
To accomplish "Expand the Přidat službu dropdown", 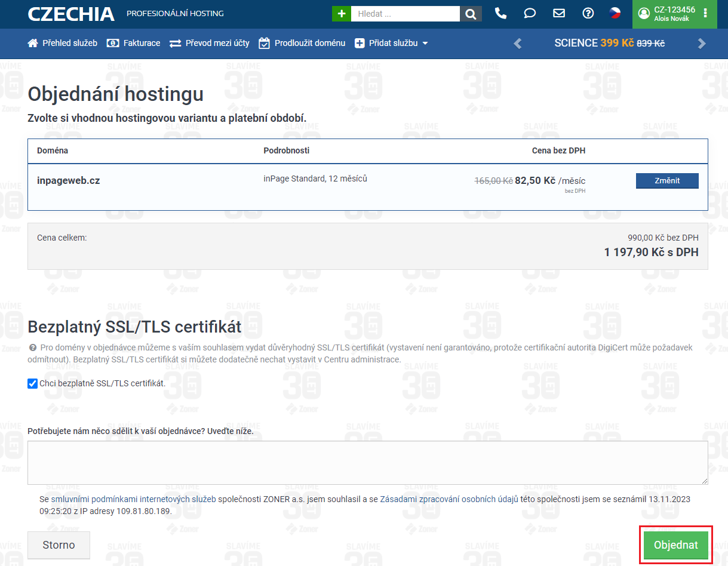I will click(391, 43).
